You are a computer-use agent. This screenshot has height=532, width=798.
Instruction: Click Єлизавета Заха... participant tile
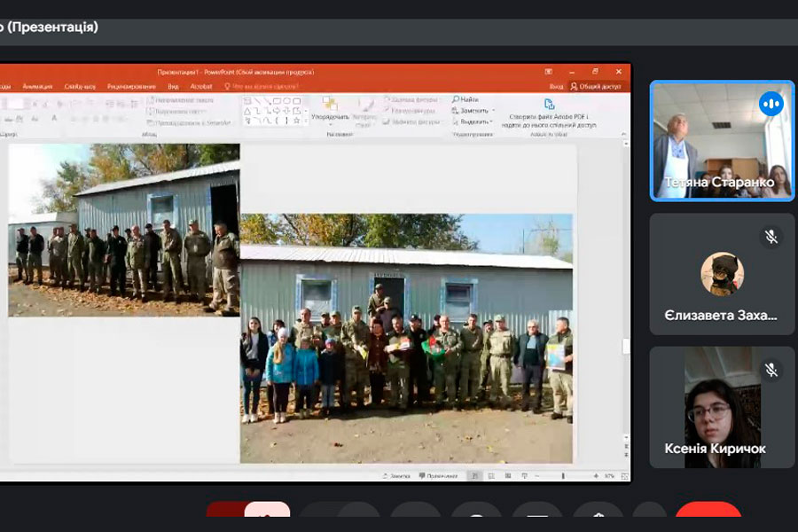[x=722, y=274]
